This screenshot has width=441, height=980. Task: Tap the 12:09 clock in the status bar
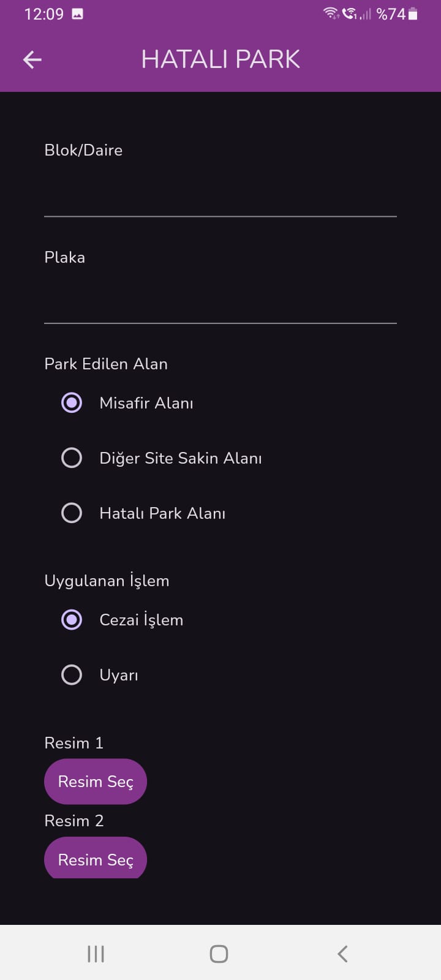point(43,13)
